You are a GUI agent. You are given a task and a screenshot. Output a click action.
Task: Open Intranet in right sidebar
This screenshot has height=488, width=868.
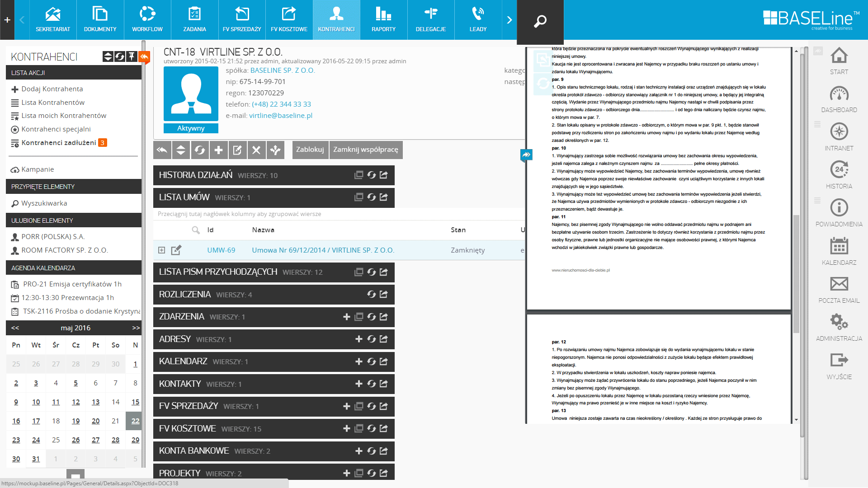(839, 137)
